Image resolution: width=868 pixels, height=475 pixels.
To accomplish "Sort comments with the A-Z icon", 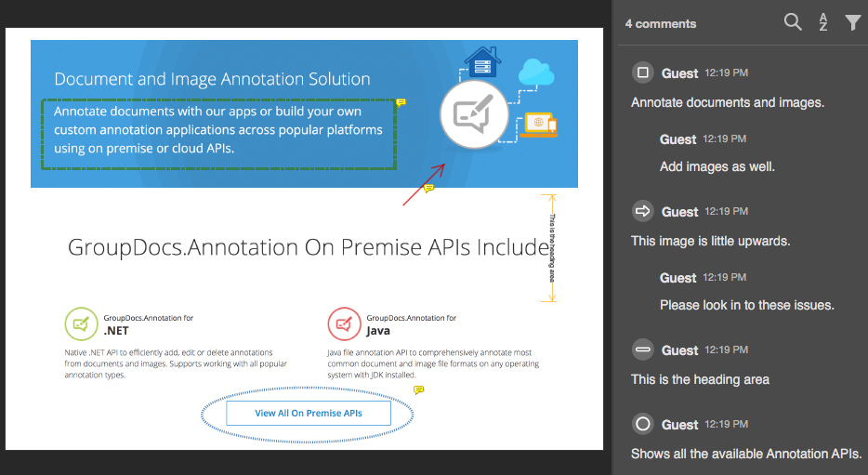I will pyautogui.click(x=823, y=22).
